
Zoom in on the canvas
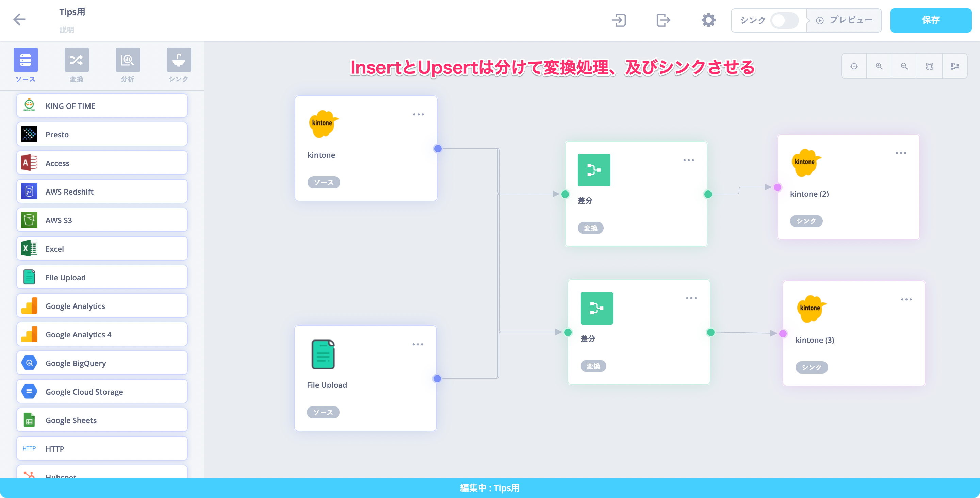click(879, 66)
